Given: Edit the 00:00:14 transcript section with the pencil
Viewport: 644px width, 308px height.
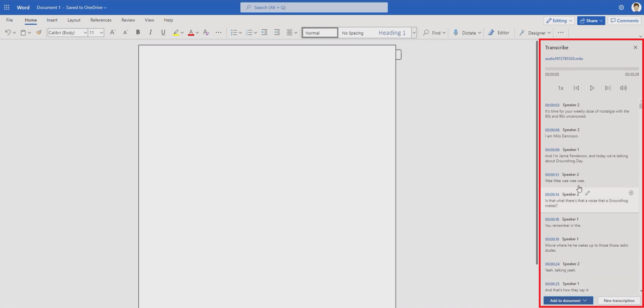Looking at the screenshot, I should coord(587,193).
